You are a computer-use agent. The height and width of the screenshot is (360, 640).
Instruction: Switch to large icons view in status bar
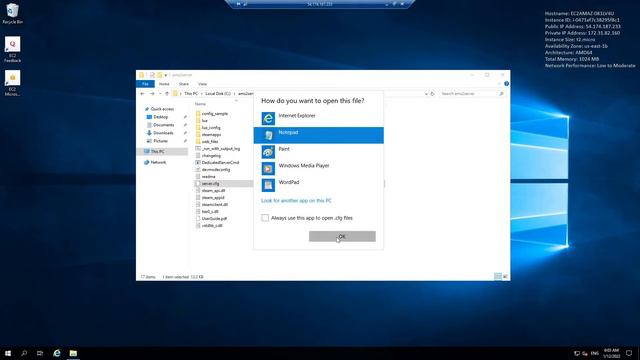click(505, 277)
